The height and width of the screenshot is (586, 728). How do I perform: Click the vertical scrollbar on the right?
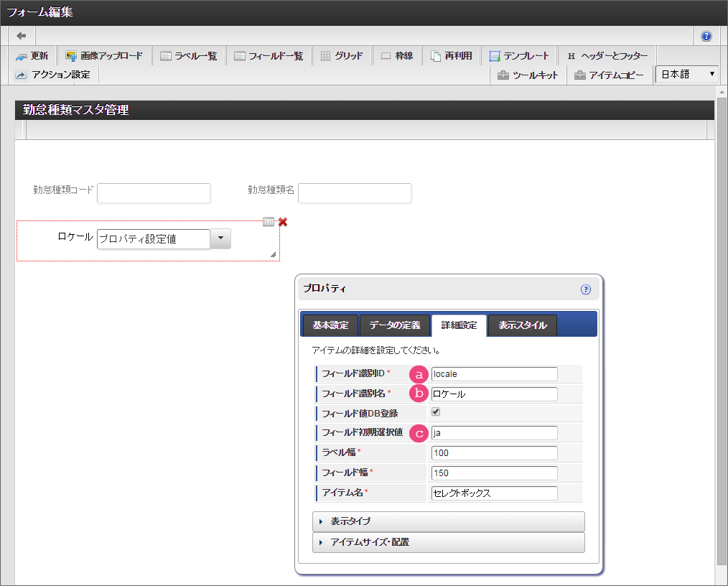[x=722, y=323]
